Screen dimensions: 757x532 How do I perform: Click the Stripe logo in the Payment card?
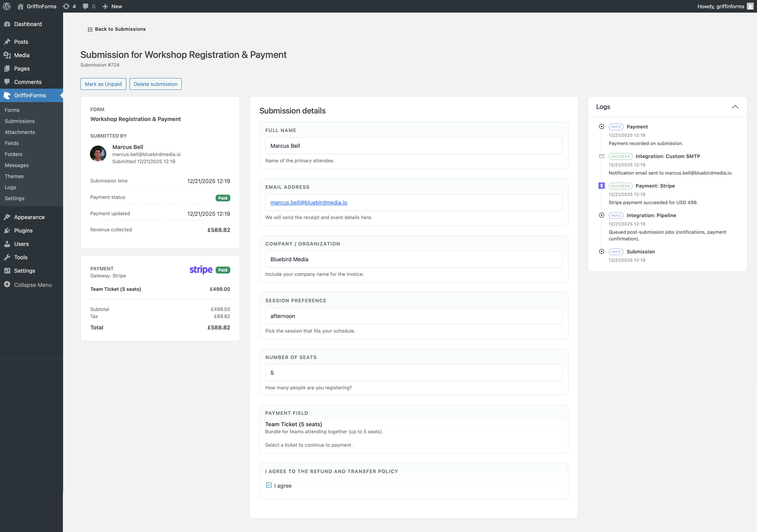point(201,270)
